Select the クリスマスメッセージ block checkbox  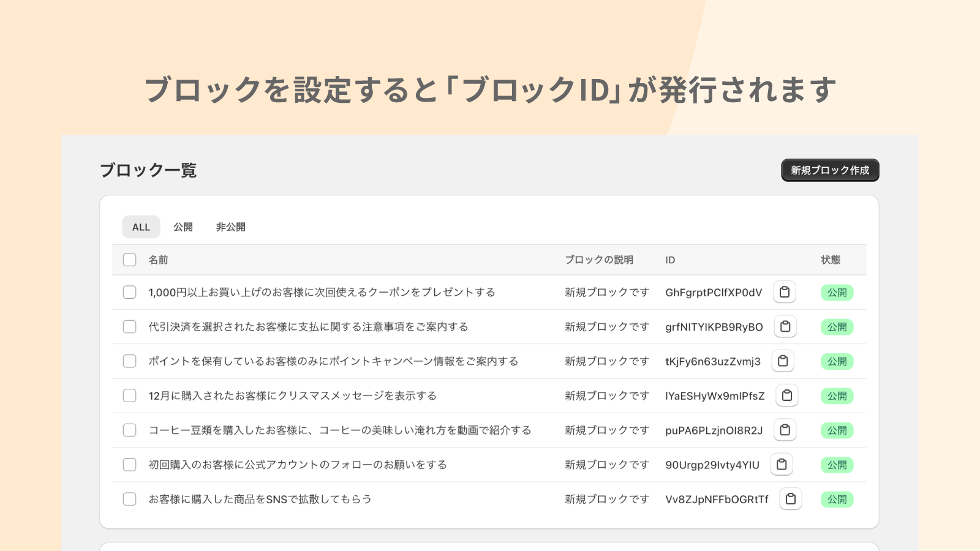129,395
